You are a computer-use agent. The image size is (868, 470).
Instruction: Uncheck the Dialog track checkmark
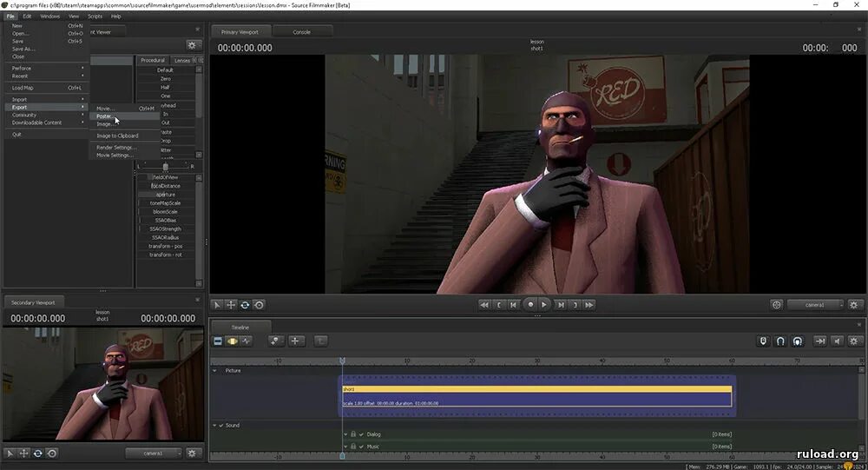click(x=361, y=434)
